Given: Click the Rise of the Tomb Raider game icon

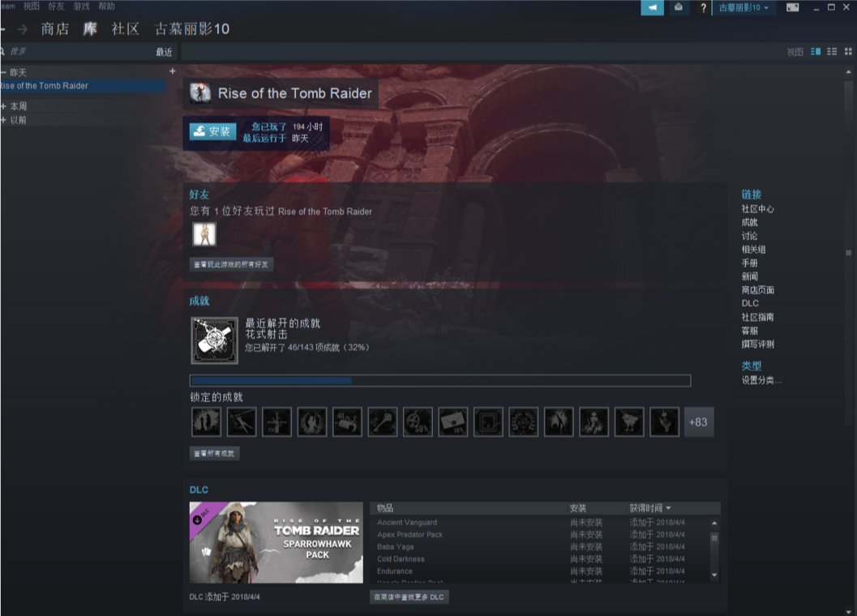Looking at the screenshot, I should 200,93.
